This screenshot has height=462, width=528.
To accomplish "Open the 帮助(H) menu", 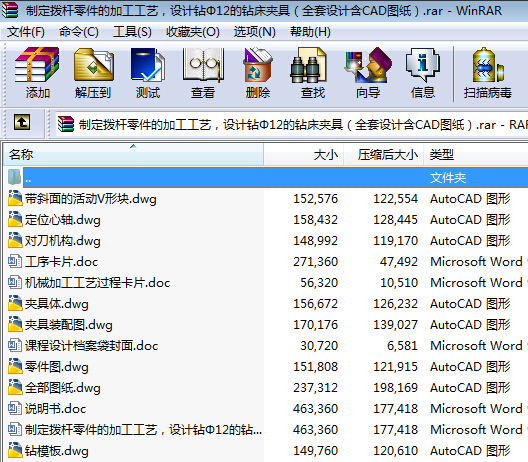I will coord(310,32).
